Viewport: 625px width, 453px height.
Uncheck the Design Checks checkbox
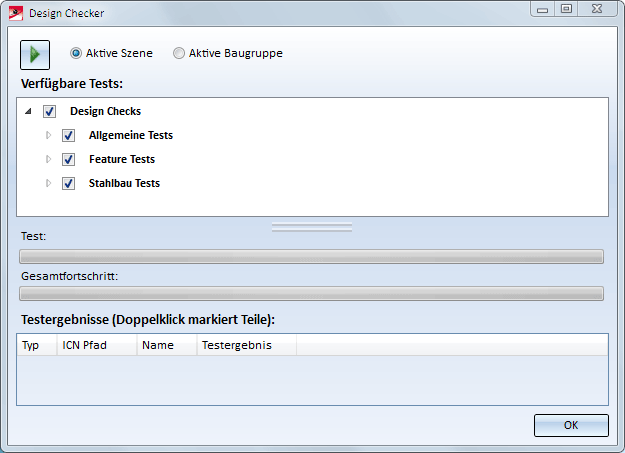click(x=49, y=112)
